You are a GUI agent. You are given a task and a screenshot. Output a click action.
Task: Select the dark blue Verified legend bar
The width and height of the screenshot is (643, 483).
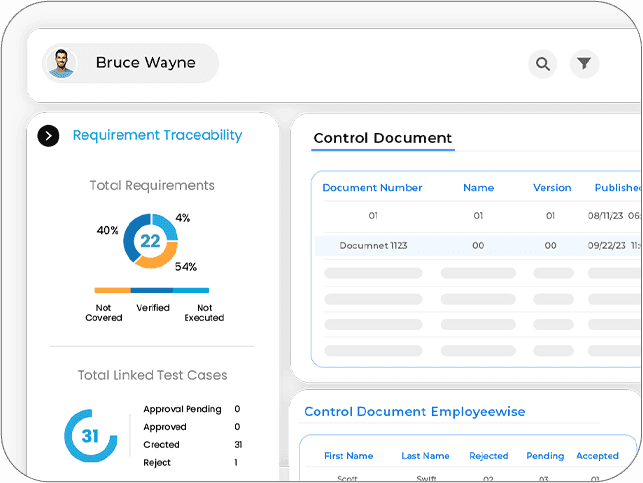coord(152,290)
